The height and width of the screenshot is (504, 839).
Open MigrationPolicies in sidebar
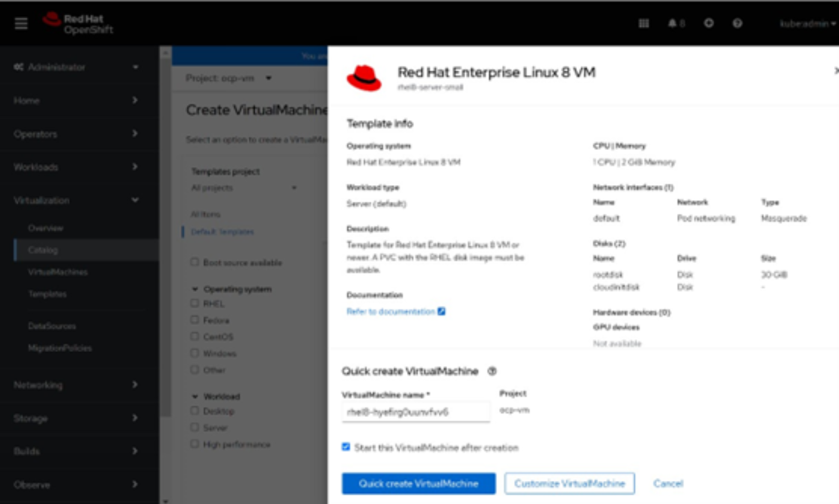coord(60,348)
